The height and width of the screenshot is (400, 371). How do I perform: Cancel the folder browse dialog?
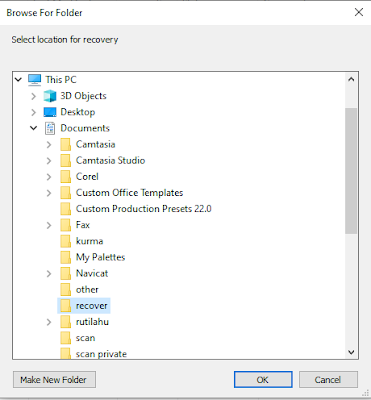pyautogui.click(x=328, y=380)
